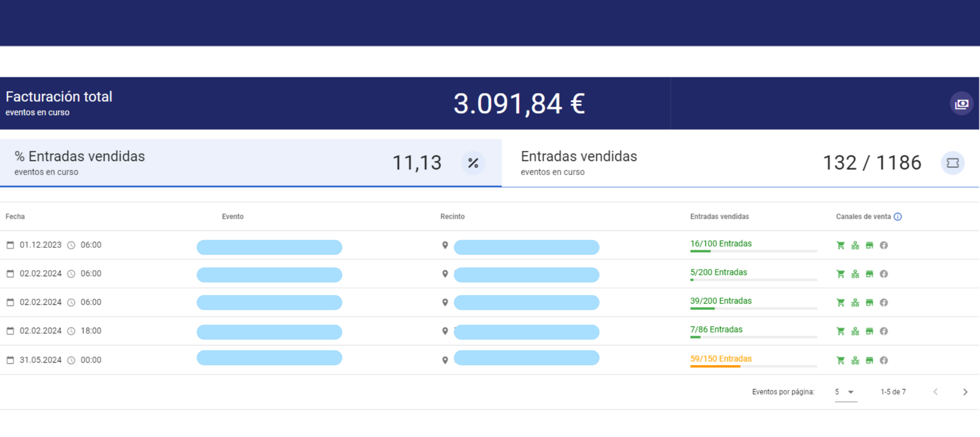Click the Entradas vendidas column header
This screenshot has width=980, height=437.
coord(719,217)
